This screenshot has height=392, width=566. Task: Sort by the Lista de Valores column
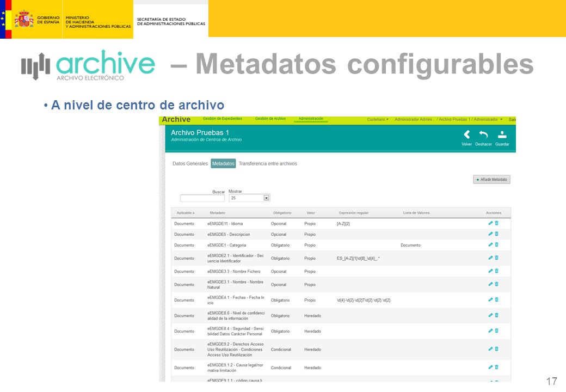tap(416, 213)
